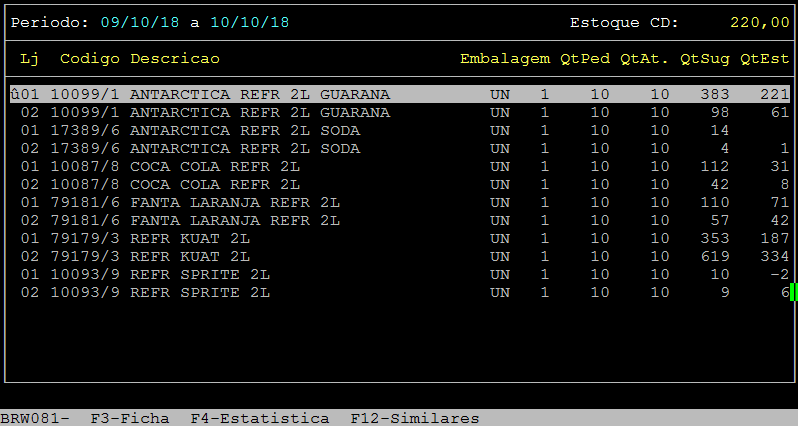Click QtSug value 110
Screen dimensions: 798x426
point(715,203)
